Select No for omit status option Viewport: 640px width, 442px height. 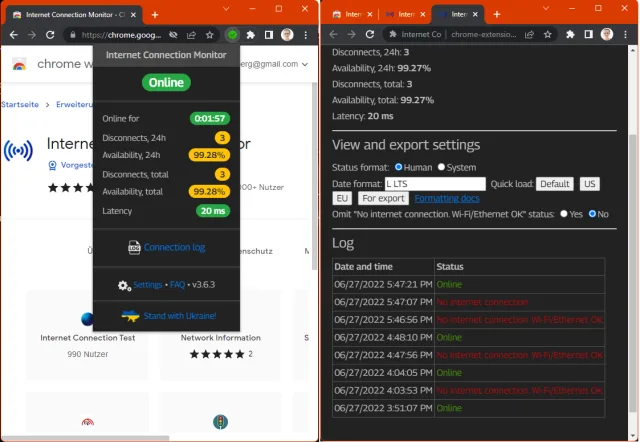point(592,213)
